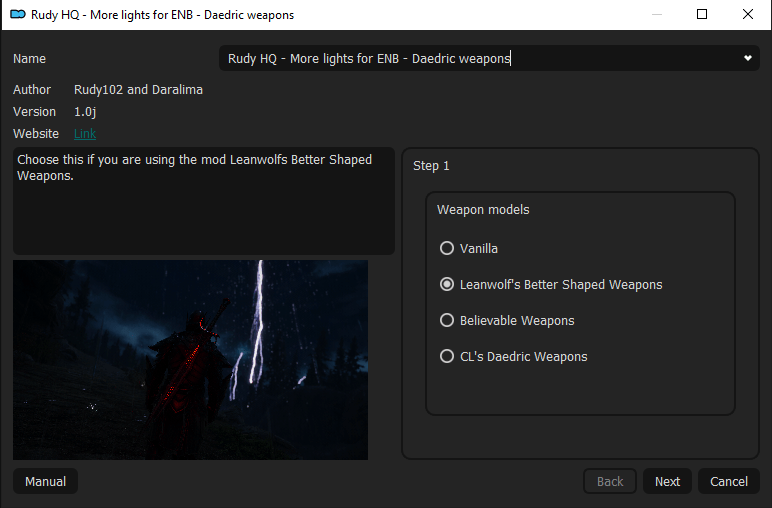Open the Name dropdown arrow

tap(747, 58)
